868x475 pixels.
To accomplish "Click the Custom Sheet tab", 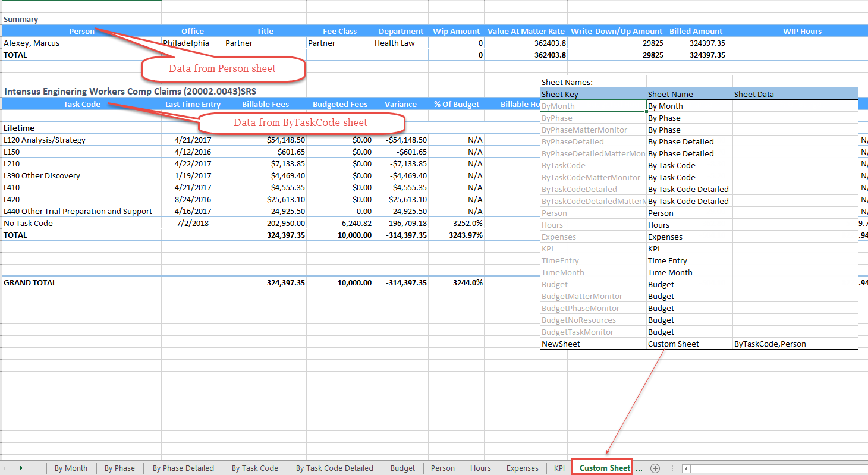I will tap(605, 468).
